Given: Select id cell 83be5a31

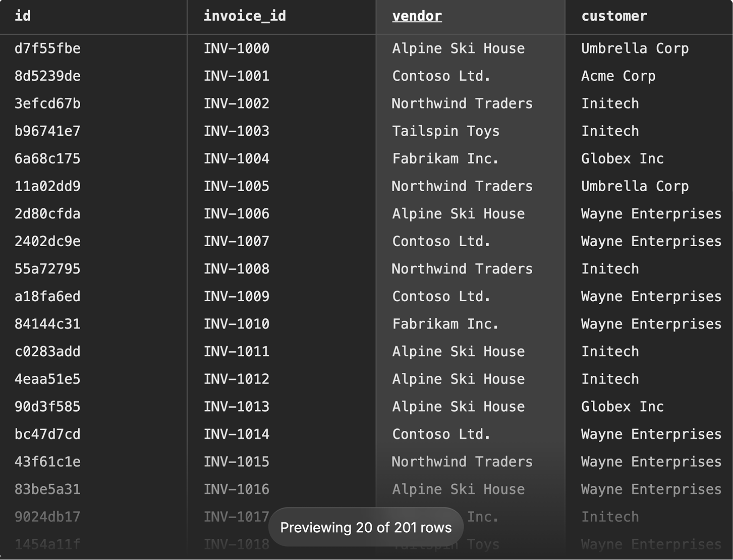Looking at the screenshot, I should [x=47, y=489].
